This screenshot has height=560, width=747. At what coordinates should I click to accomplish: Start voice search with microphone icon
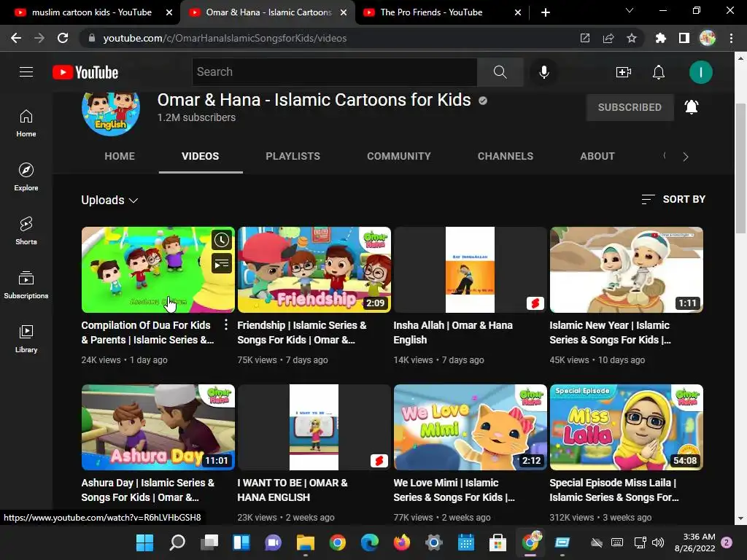pyautogui.click(x=543, y=72)
